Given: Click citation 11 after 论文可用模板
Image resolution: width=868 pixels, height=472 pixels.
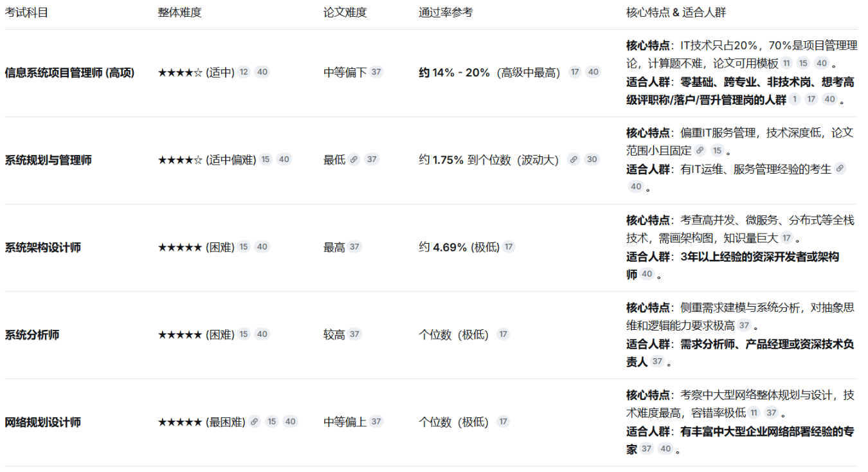Looking at the screenshot, I should (x=786, y=63).
